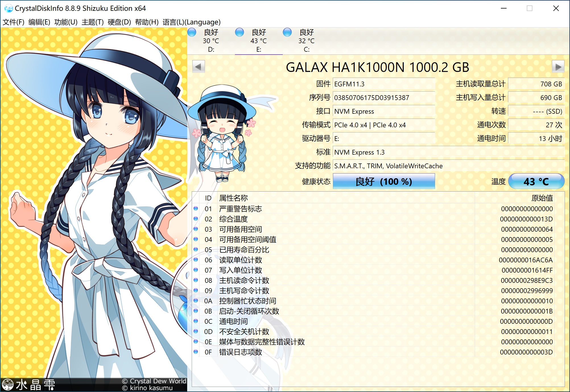The width and height of the screenshot is (570, 392).
Task: Open the 文件(F) menu
Action: [x=13, y=22]
